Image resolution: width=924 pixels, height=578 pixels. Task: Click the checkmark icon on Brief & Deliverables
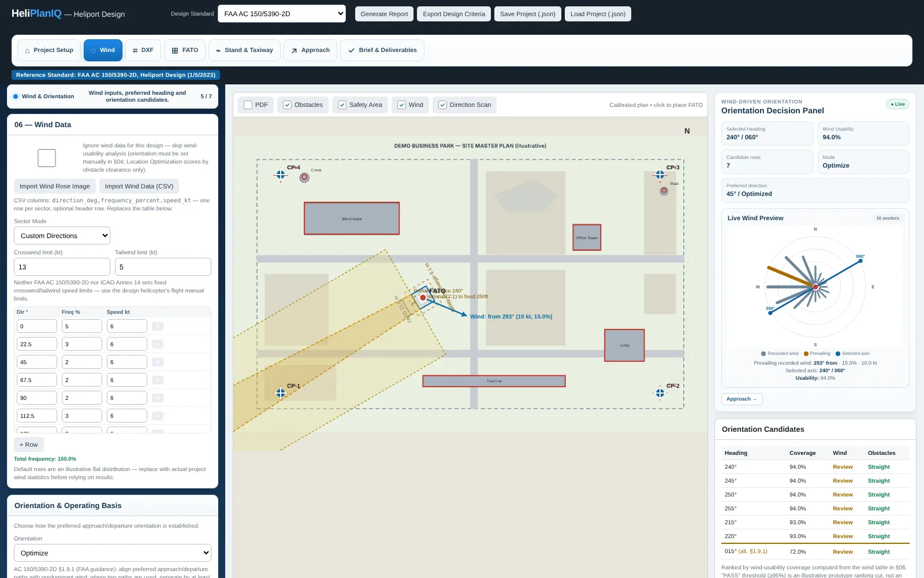tap(351, 50)
